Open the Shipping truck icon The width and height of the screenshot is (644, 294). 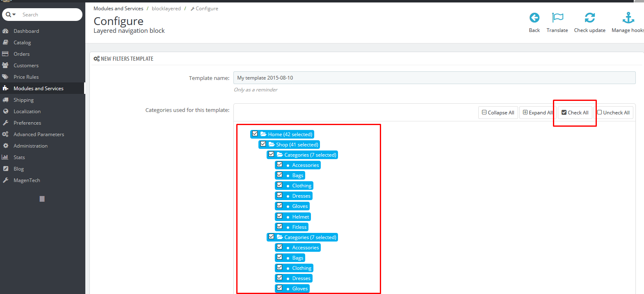pos(5,100)
